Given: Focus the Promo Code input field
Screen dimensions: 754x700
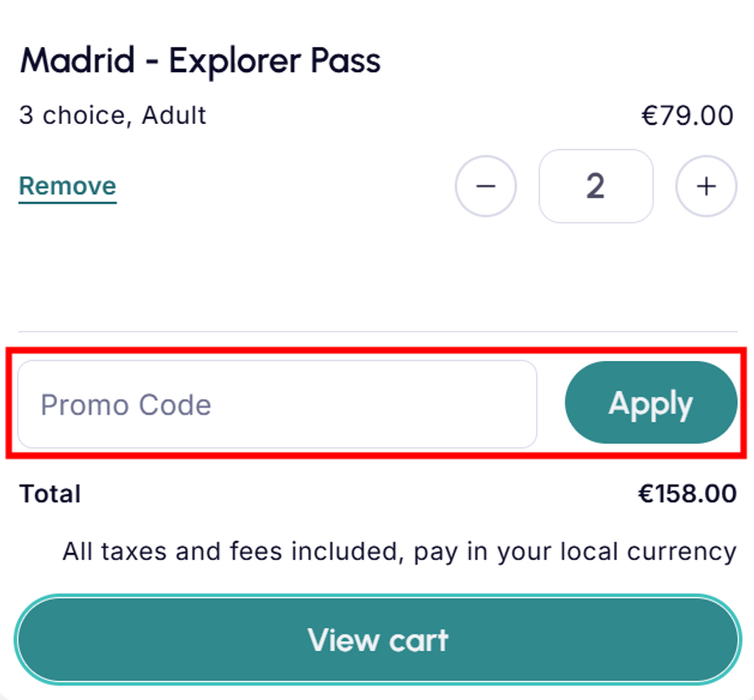Looking at the screenshot, I should [x=276, y=404].
